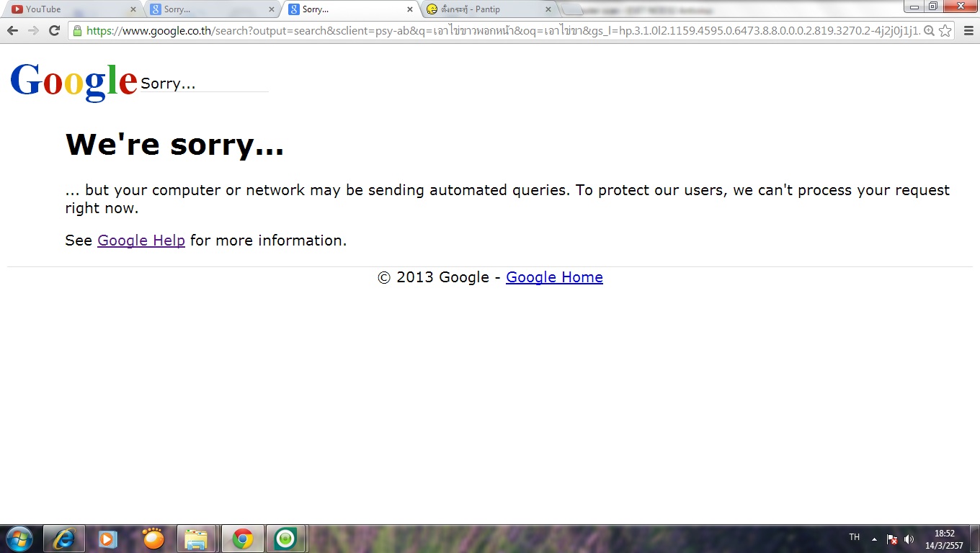Open Internet Explorer from the taskbar

tap(64, 539)
